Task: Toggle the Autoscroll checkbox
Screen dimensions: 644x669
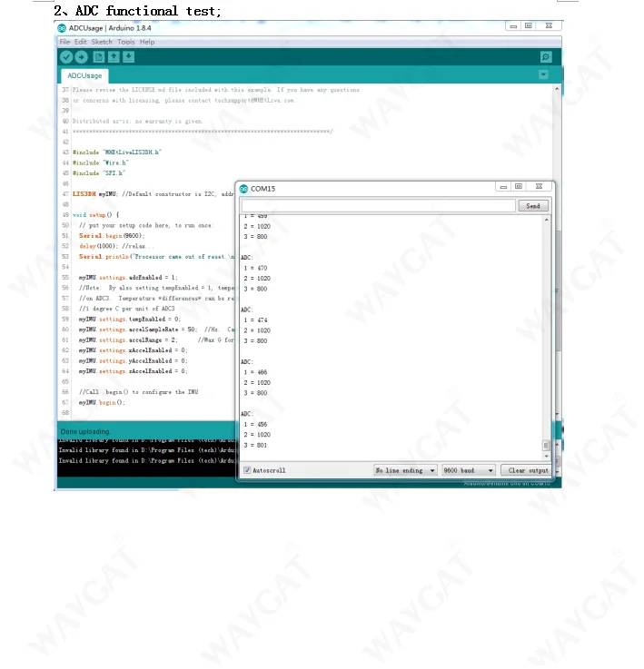Action: [x=247, y=470]
